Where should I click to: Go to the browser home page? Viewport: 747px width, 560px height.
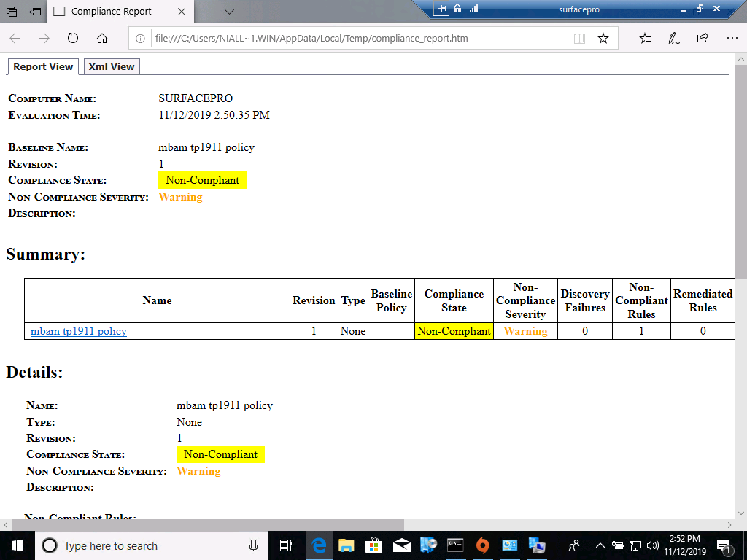pyautogui.click(x=102, y=38)
